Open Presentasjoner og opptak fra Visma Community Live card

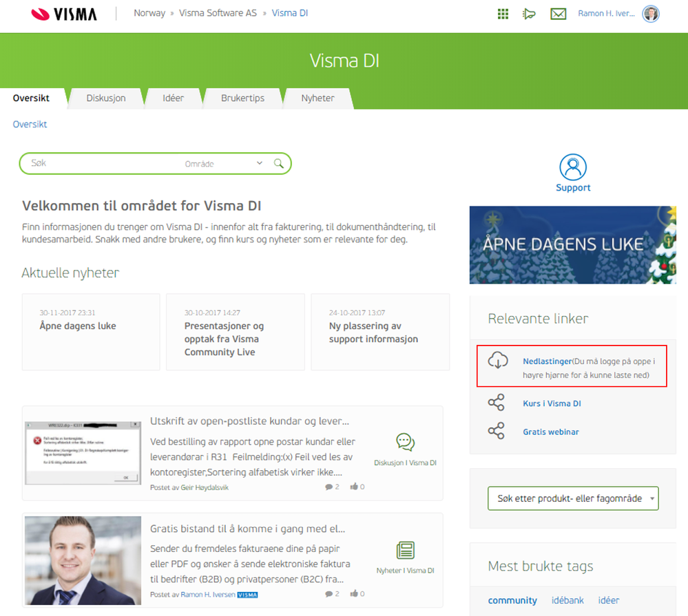tap(235, 332)
